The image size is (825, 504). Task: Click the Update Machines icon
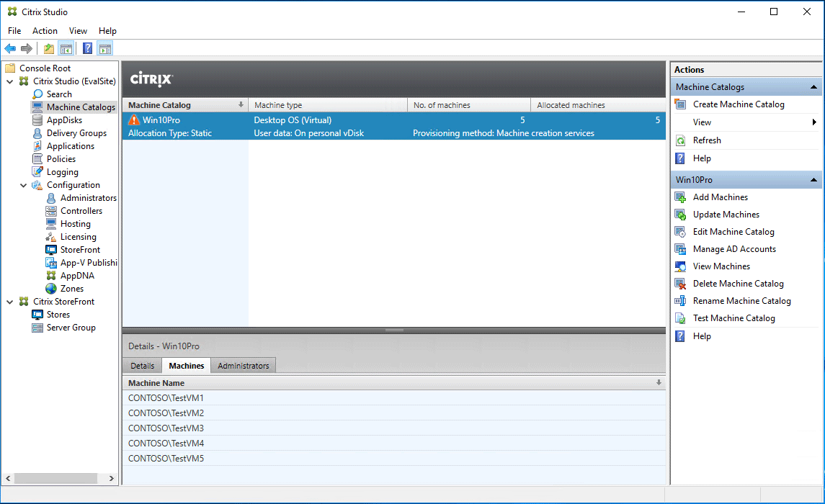(680, 214)
